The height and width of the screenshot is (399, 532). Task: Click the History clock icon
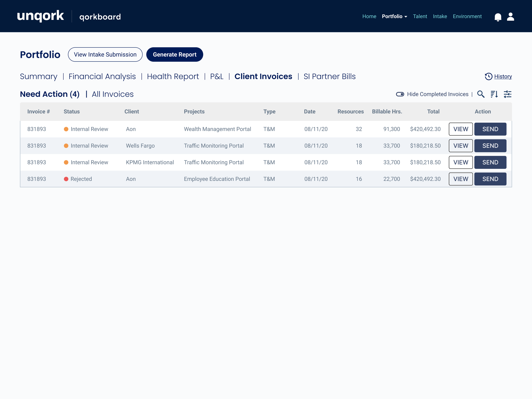488,76
